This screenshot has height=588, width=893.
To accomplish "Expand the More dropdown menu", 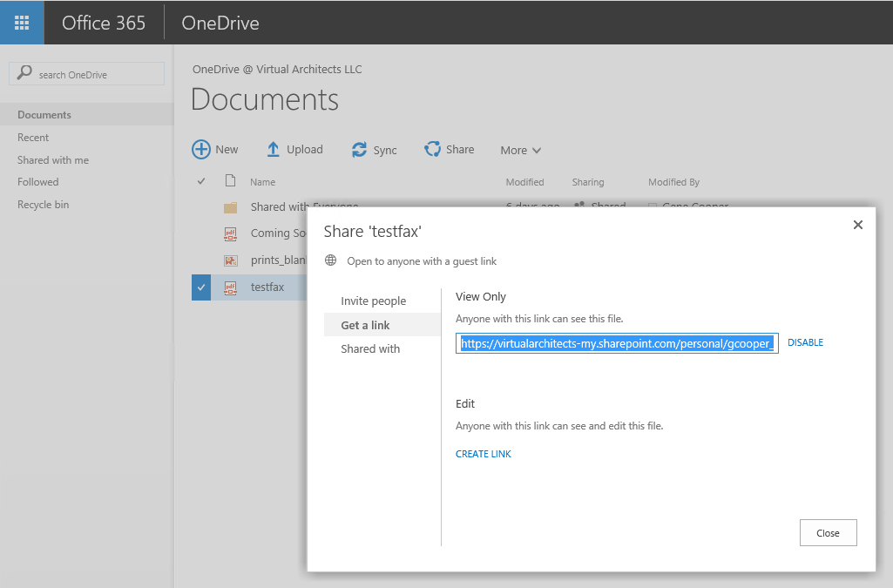I will coord(520,151).
